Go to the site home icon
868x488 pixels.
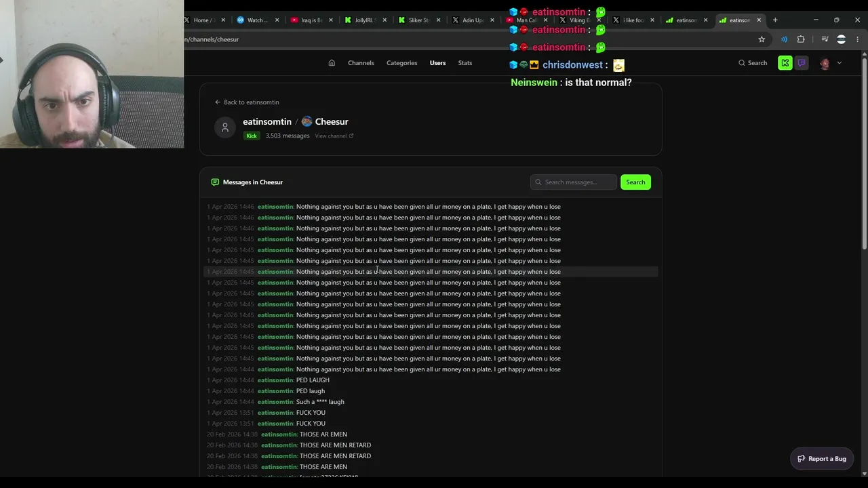point(332,63)
